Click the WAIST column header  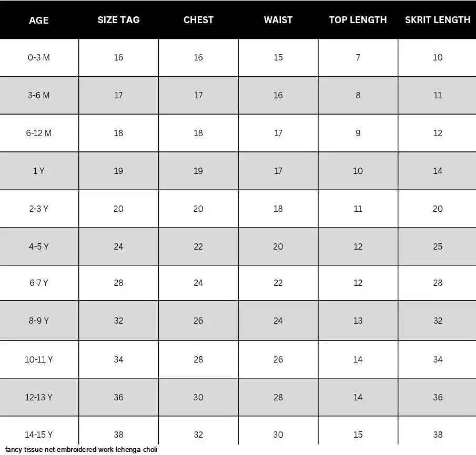[x=278, y=20]
